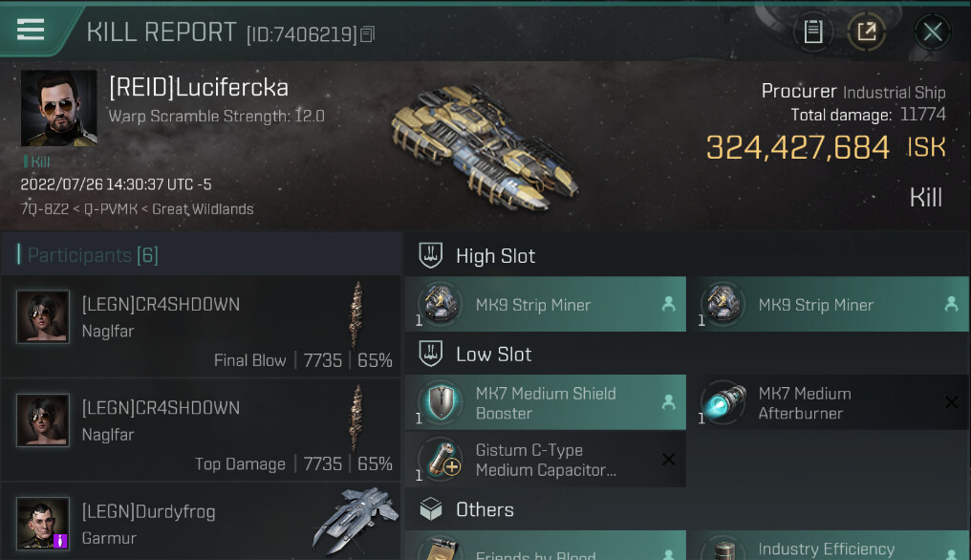Select Gistum C-Type Medium Capacitor item

click(546, 459)
